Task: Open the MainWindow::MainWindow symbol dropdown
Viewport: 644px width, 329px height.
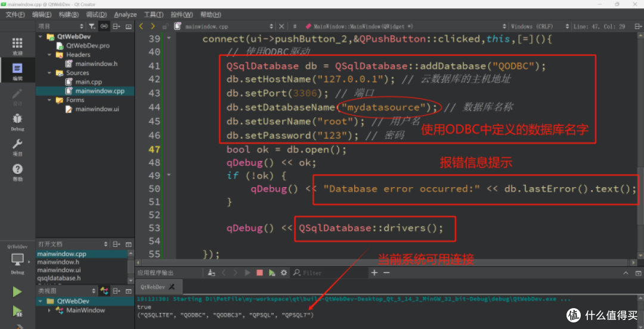Action: [x=404, y=26]
